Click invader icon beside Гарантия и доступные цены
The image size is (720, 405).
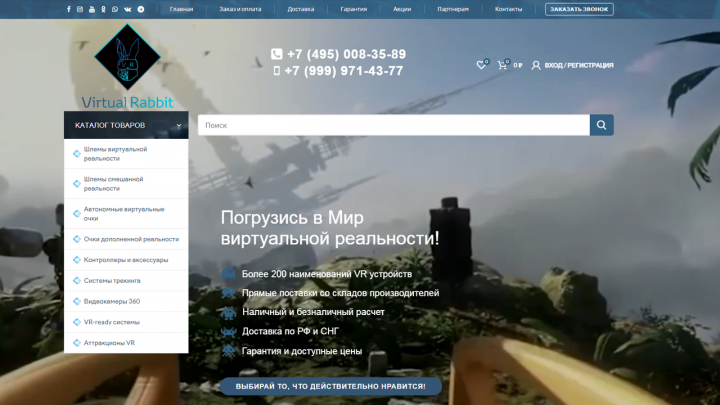(229, 351)
